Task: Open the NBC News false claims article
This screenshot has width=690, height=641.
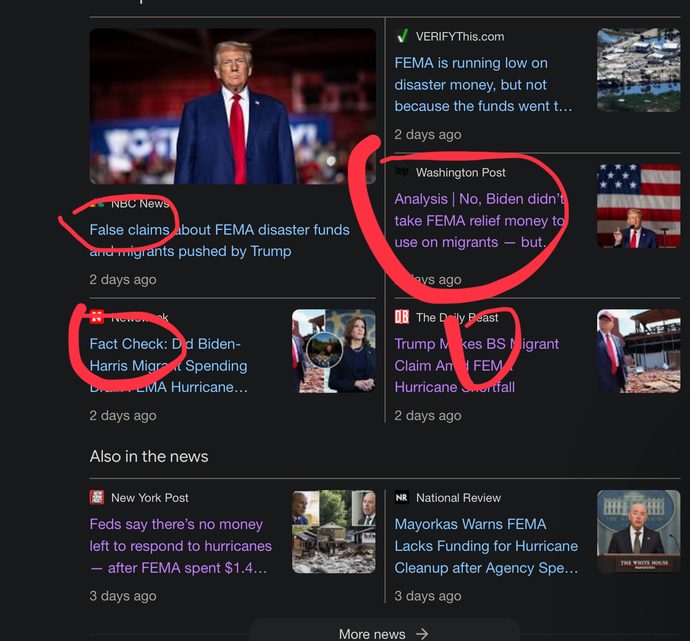Action: 219,241
